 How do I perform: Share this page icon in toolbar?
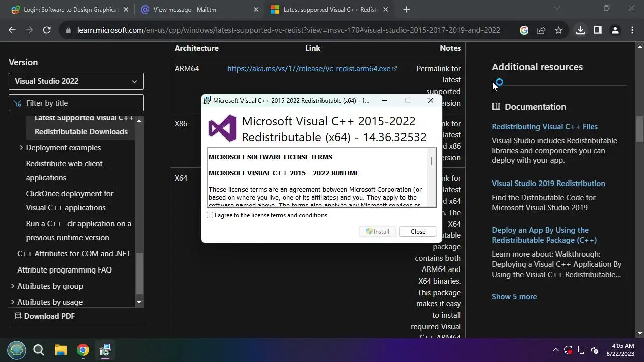tap(541, 30)
